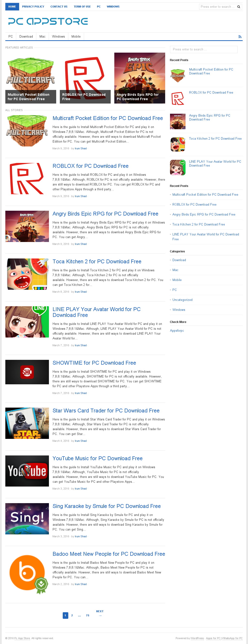The height and width of the screenshot is (644, 248).
Task: Open Privacy Policy menu item
Action: (33, 7)
